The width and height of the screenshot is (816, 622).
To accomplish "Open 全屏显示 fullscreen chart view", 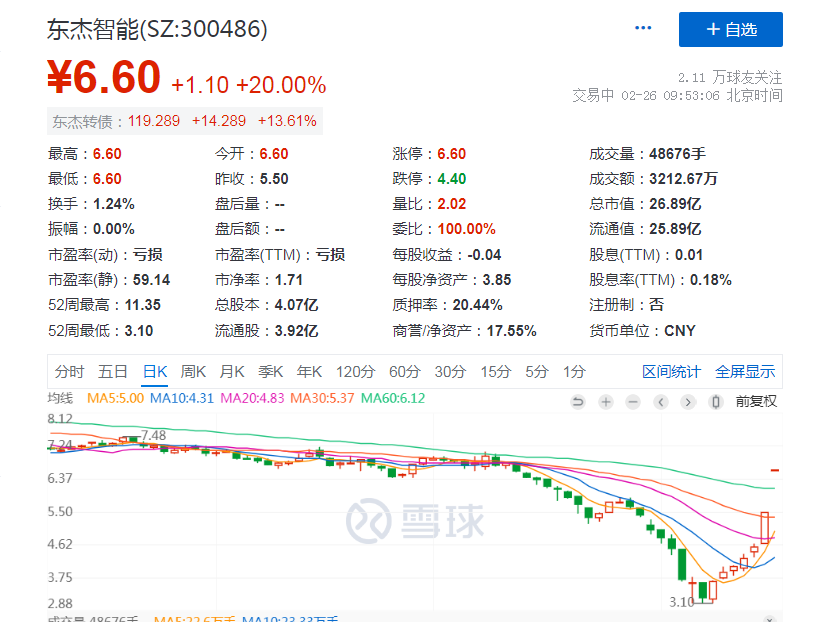I will tap(745, 372).
